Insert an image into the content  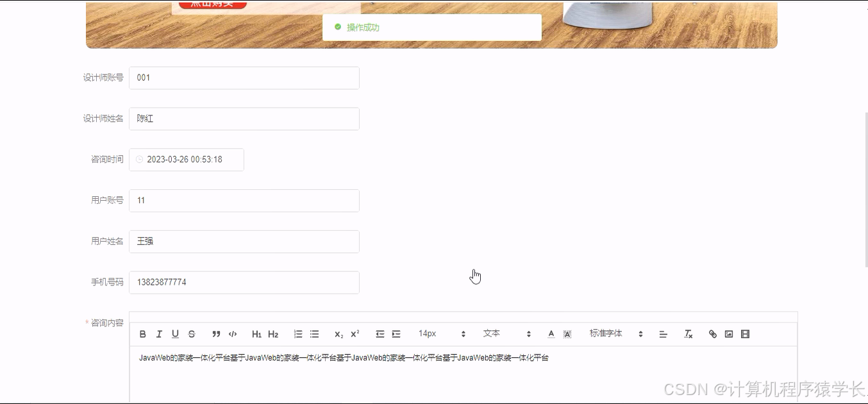[729, 333]
